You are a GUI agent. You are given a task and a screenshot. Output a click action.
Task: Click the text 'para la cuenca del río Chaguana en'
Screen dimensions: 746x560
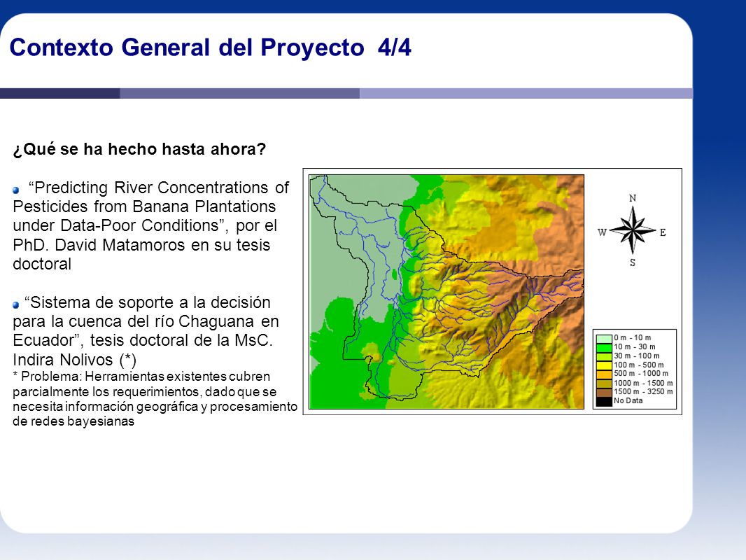tap(146, 321)
